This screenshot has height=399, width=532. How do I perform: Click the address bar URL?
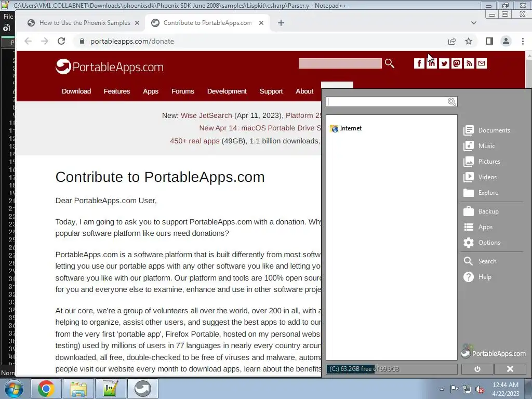tap(132, 41)
